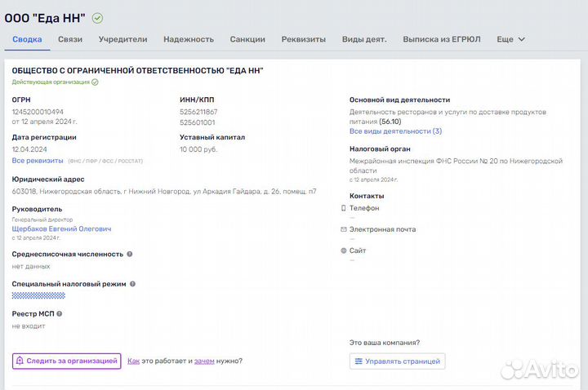The height and width of the screenshot is (390, 588).
Task: Click help icon next to Специальный налоговый режим
Action: (x=133, y=284)
